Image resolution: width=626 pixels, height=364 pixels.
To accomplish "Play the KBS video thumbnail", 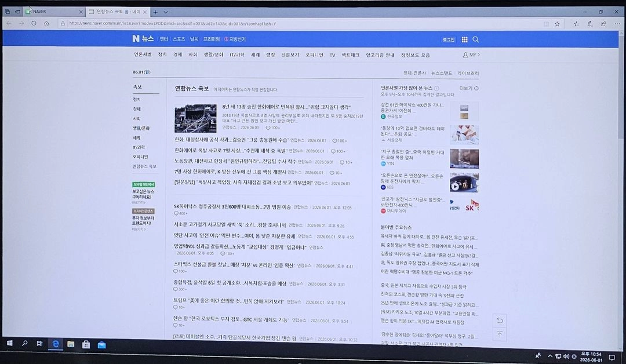I will point(464,183).
